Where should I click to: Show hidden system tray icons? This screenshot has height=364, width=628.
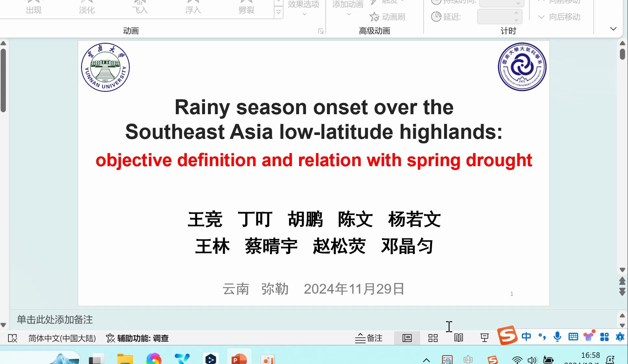click(x=427, y=360)
